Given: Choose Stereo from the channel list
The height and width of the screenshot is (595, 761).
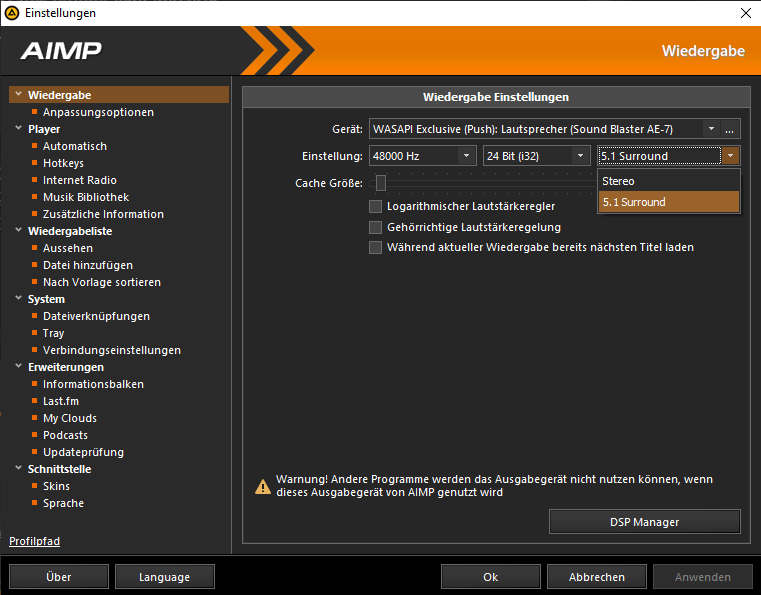Looking at the screenshot, I should click(x=669, y=181).
